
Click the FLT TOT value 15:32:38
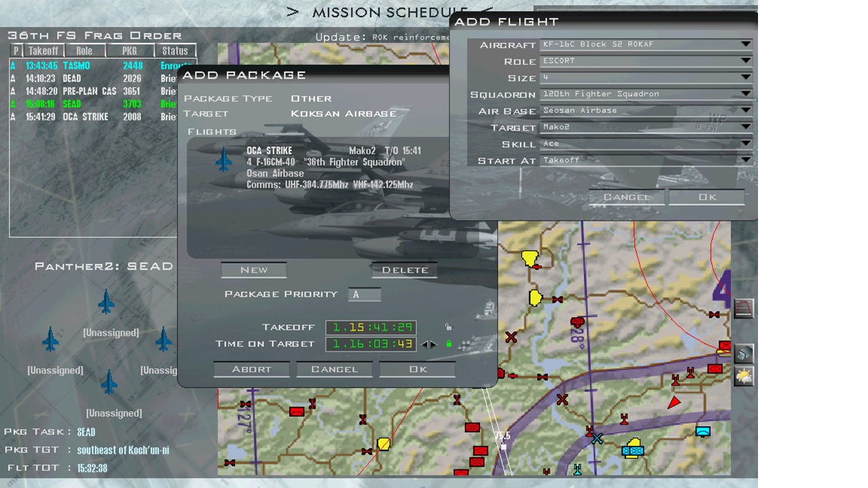(92, 468)
